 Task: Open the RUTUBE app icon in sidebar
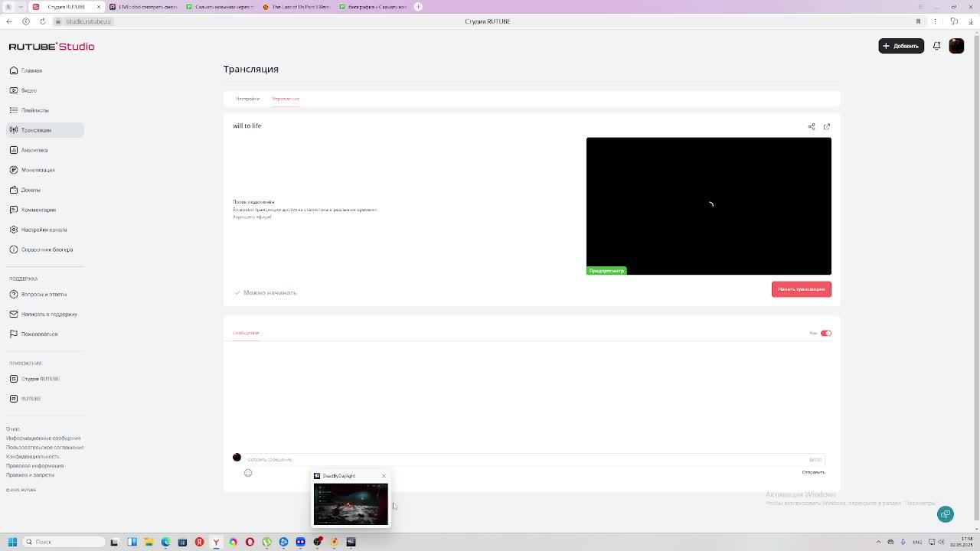[x=14, y=399]
